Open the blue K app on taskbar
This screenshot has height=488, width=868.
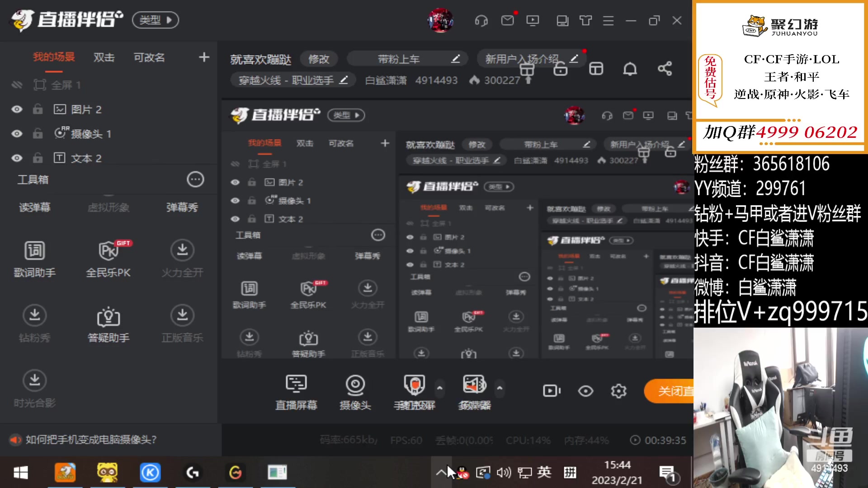[150, 473]
